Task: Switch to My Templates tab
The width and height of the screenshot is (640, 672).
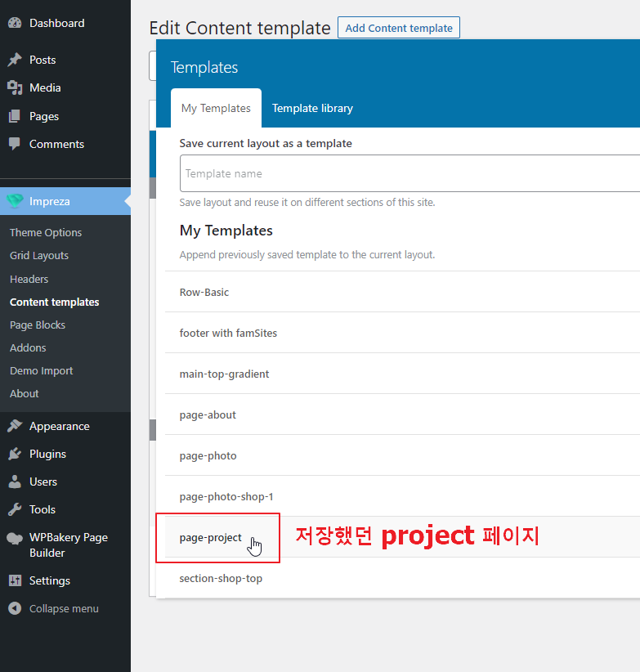Action: pos(216,108)
